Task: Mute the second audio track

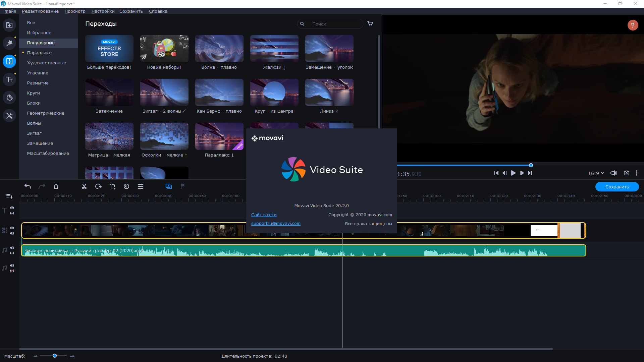Action: pos(12,265)
